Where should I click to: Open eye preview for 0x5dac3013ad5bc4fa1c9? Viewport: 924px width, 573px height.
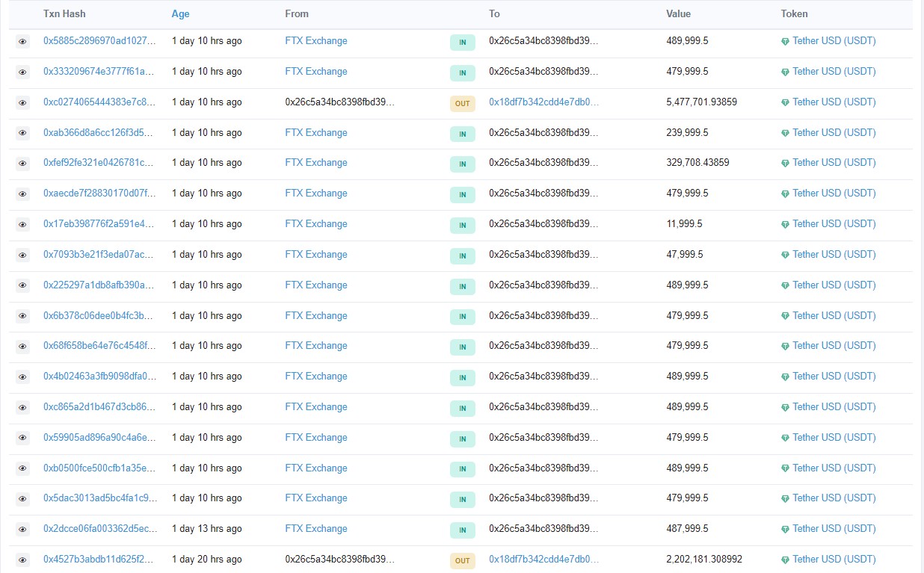click(x=22, y=499)
